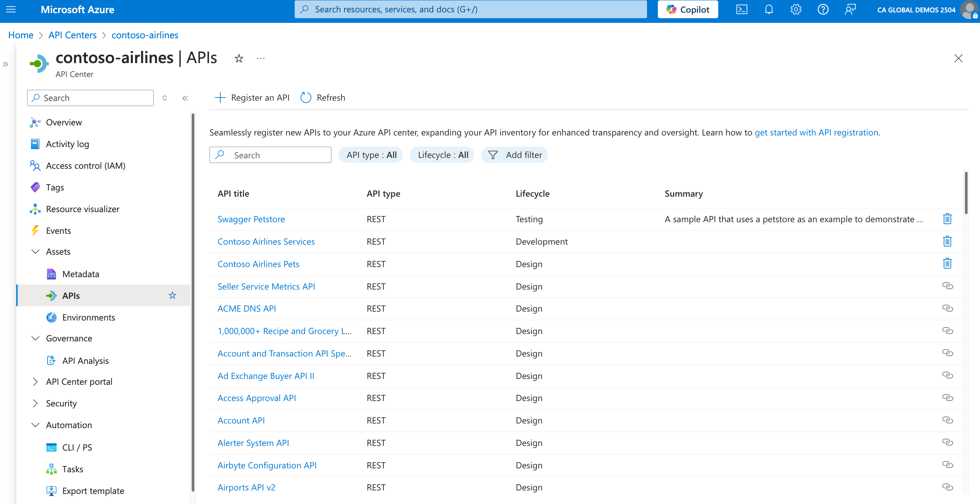Expand the Security group
This screenshot has width=980, height=504.
click(35, 403)
